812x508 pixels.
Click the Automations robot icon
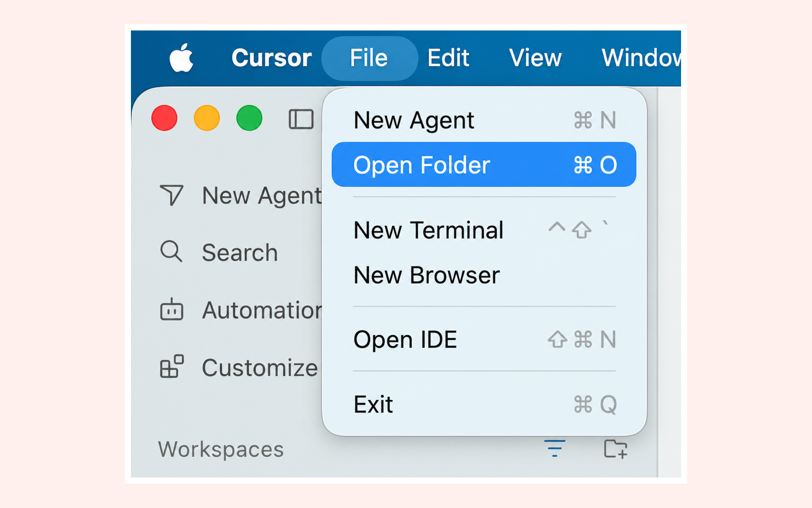pyautogui.click(x=172, y=309)
